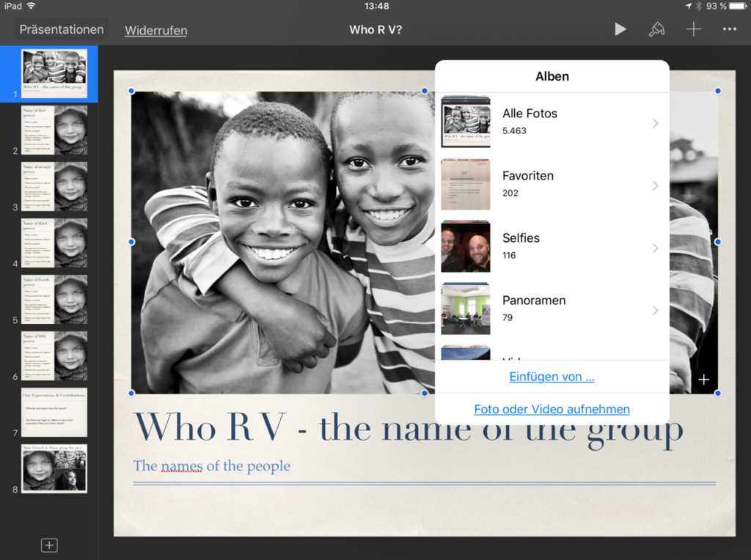Tap the Panoramen album thumbnail
Viewport: 751px width, 560px height.
coord(466,309)
